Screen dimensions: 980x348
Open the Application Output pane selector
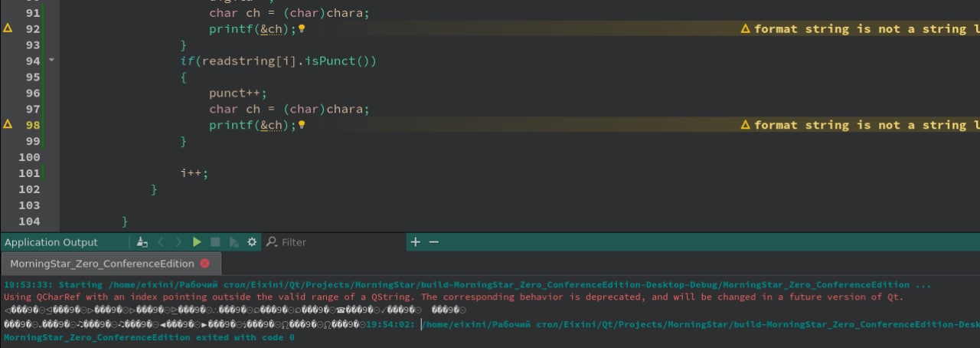[51, 242]
